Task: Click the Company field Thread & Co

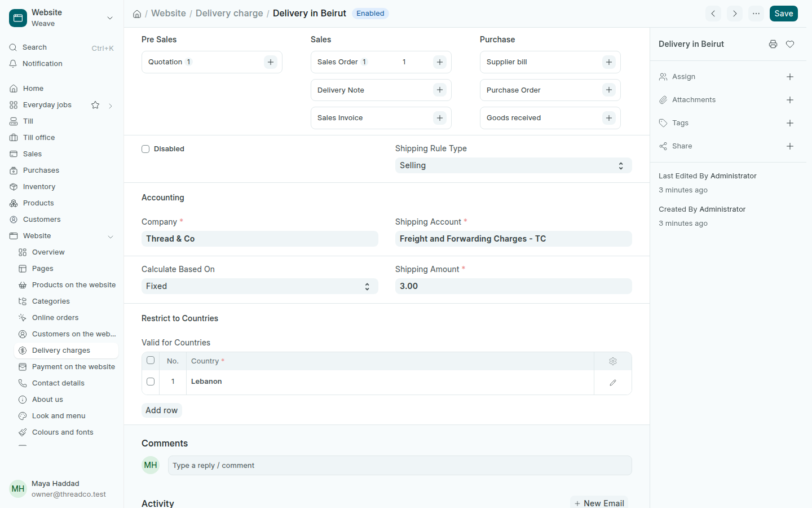Action: (259, 239)
